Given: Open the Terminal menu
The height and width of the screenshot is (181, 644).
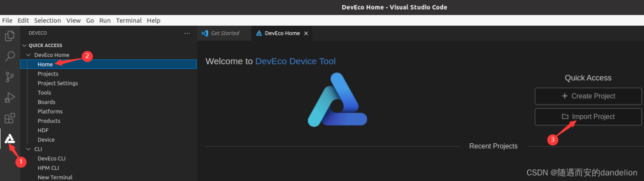Looking at the screenshot, I should tap(129, 21).
